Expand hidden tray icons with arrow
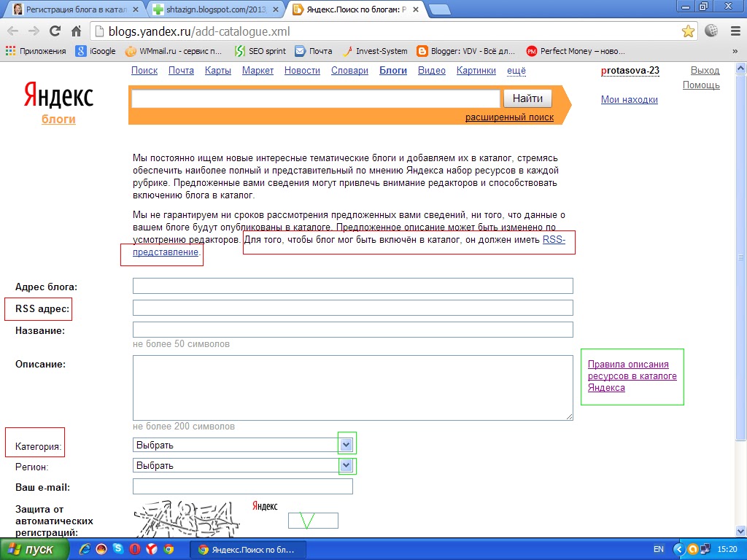 [678, 549]
